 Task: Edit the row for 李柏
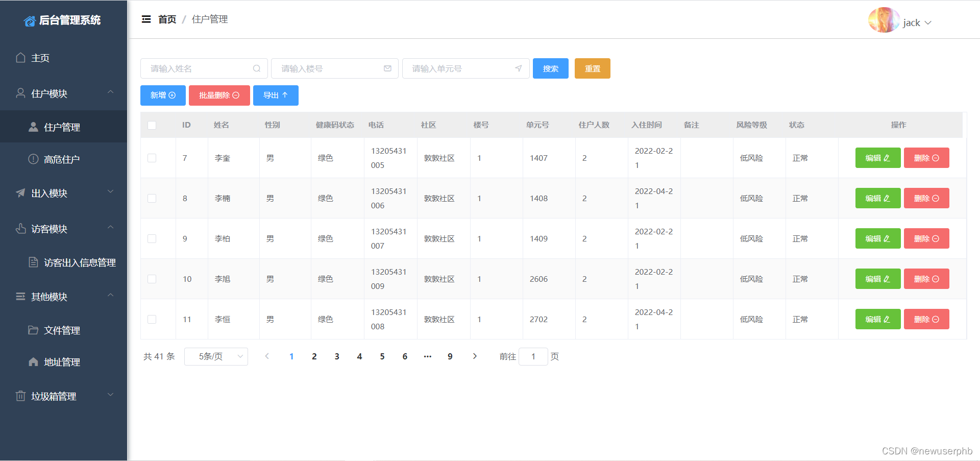point(878,238)
